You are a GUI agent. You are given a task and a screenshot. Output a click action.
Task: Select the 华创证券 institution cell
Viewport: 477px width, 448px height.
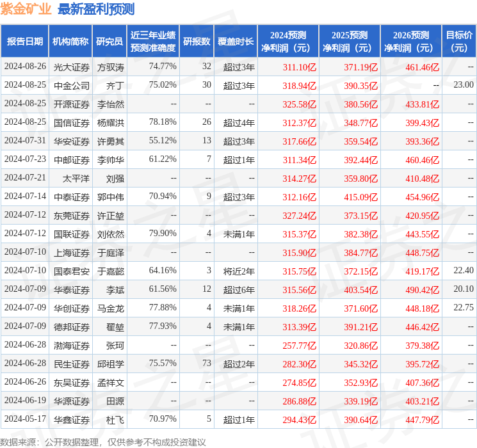coord(72,308)
